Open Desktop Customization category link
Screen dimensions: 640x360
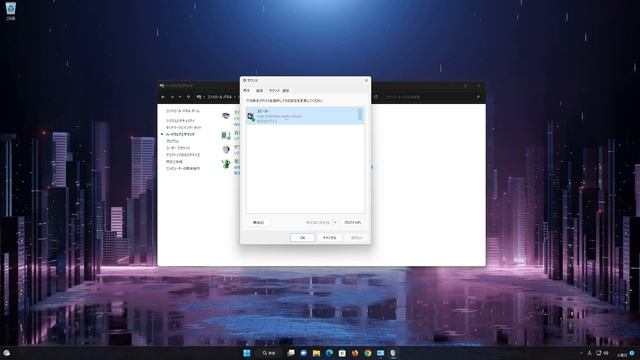pos(183,155)
